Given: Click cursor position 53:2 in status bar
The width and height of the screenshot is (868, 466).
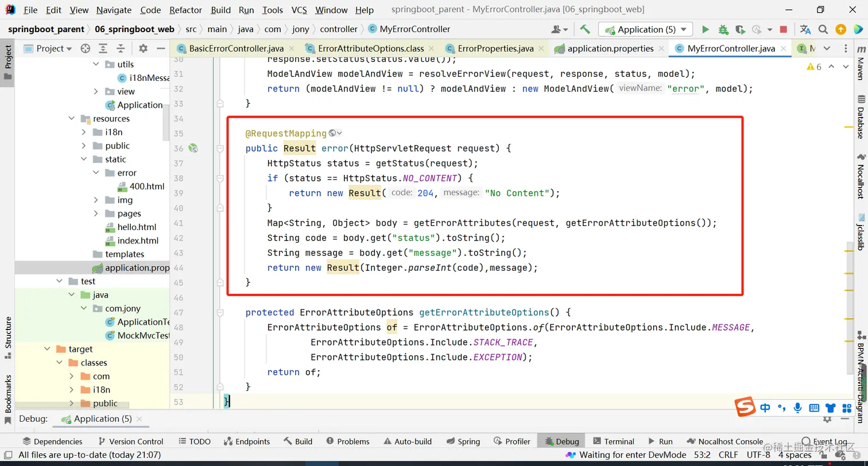Looking at the screenshot, I should (x=702, y=455).
